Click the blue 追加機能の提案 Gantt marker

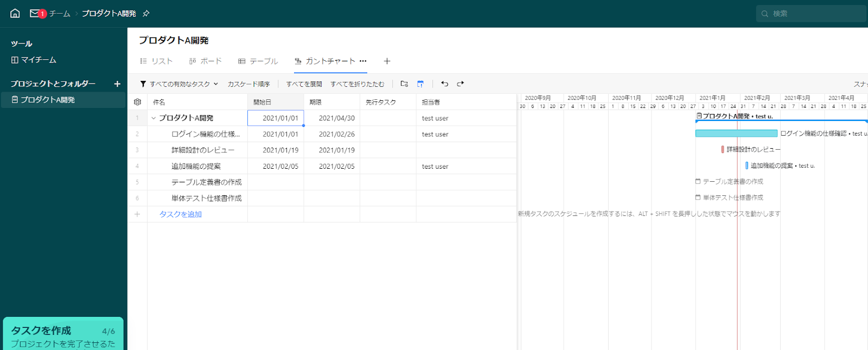tap(747, 166)
